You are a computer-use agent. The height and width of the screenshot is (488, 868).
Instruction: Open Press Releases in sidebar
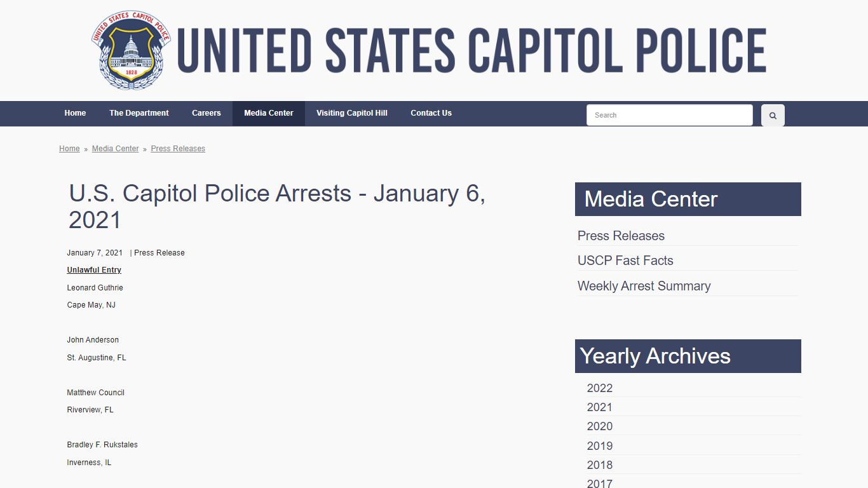coord(621,236)
